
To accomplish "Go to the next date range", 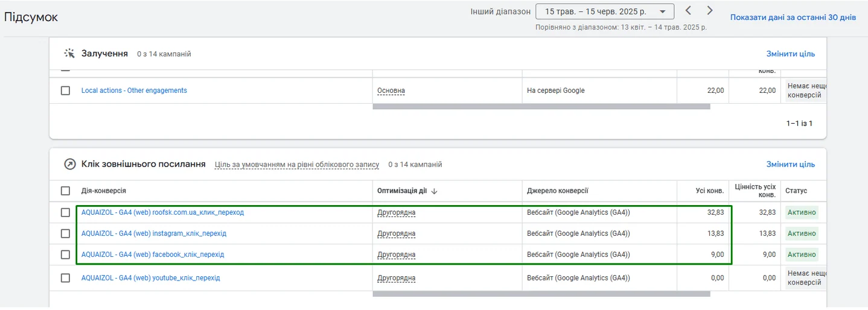I will [710, 11].
